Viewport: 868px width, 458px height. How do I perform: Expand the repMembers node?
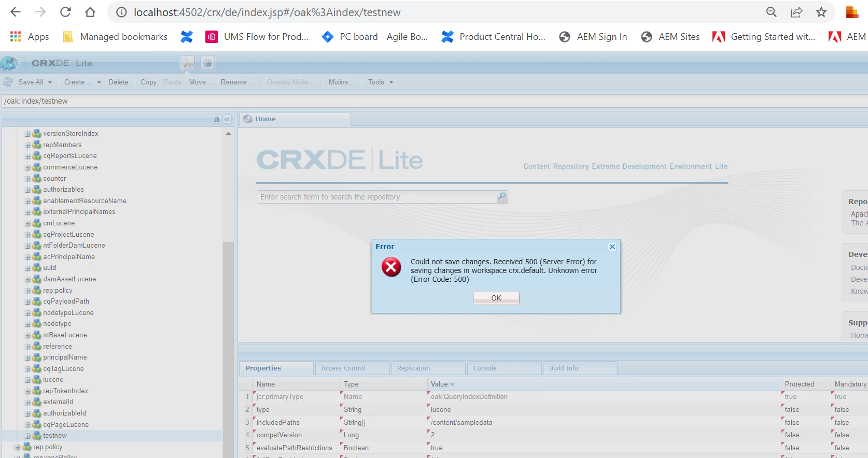(27, 145)
